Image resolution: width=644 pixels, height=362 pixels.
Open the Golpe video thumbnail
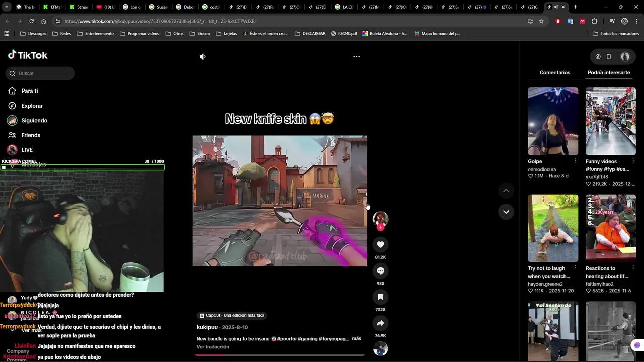pyautogui.click(x=553, y=121)
